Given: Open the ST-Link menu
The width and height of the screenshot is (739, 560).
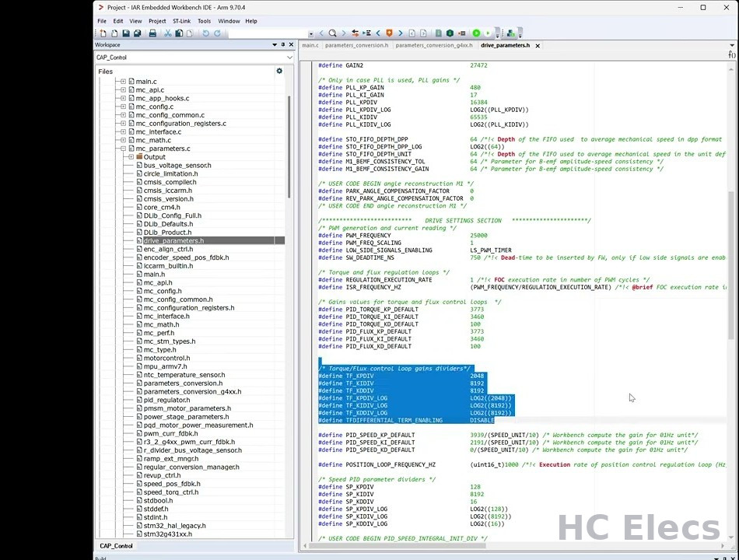Looking at the screenshot, I should pos(181,21).
